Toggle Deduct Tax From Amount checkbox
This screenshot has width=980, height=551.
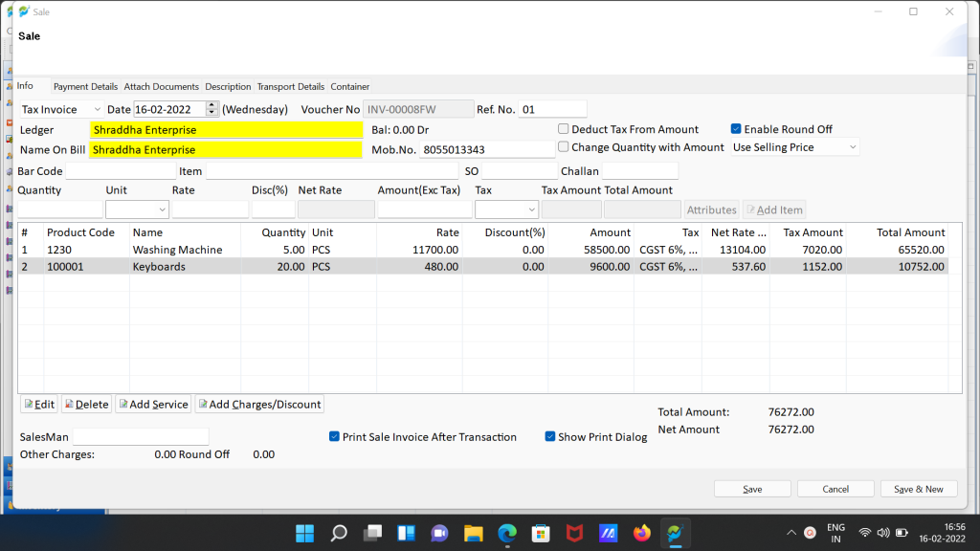pyautogui.click(x=564, y=129)
